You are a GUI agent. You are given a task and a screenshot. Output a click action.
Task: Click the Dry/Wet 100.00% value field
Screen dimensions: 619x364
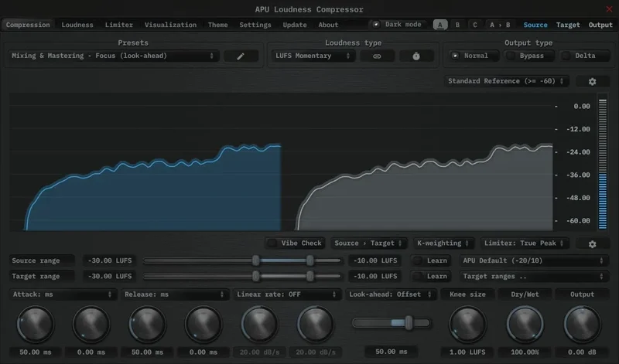coord(525,352)
